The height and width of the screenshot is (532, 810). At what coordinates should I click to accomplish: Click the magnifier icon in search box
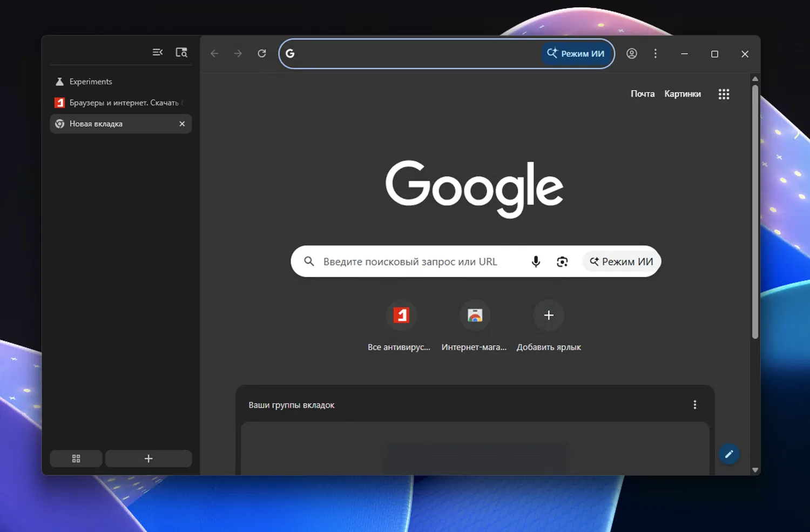click(x=309, y=261)
